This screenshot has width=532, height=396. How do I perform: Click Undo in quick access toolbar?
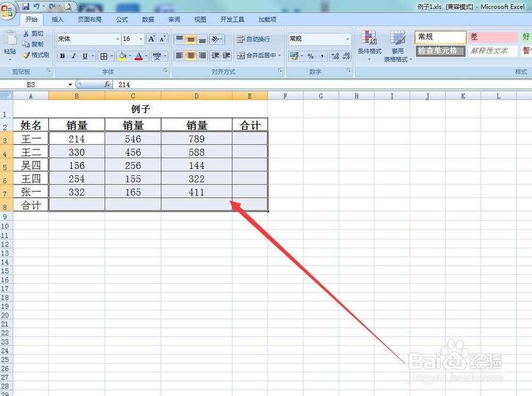pyautogui.click(x=36, y=6)
